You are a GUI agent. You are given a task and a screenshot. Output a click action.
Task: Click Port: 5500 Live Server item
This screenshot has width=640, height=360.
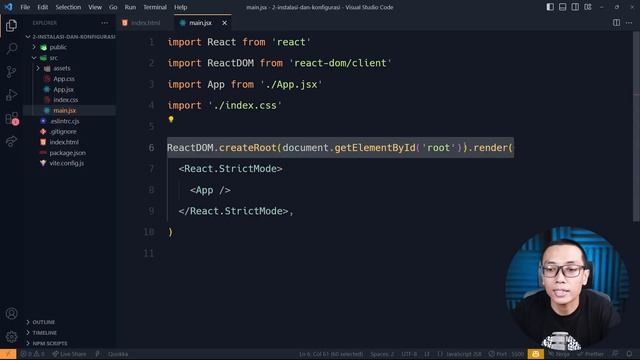pos(506,354)
